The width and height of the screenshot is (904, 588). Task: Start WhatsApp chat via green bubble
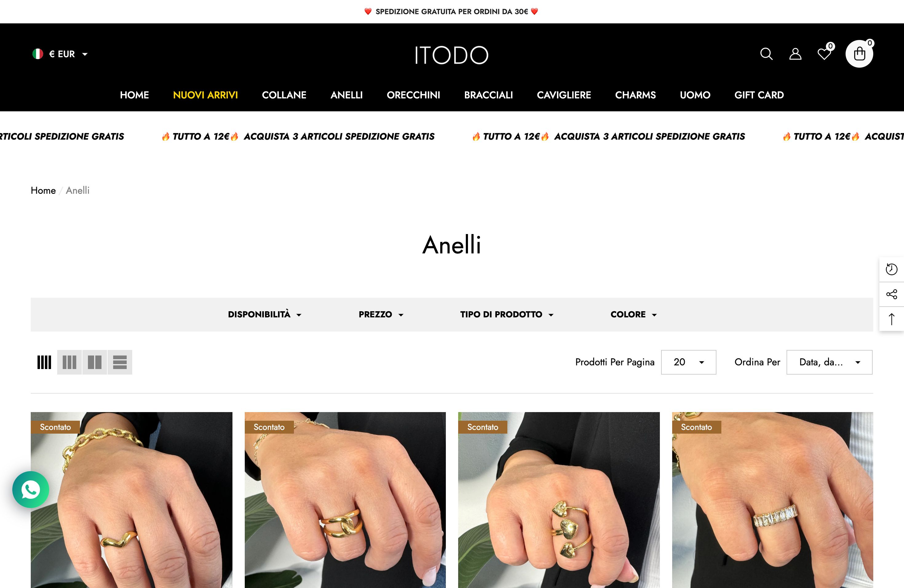coord(31,489)
